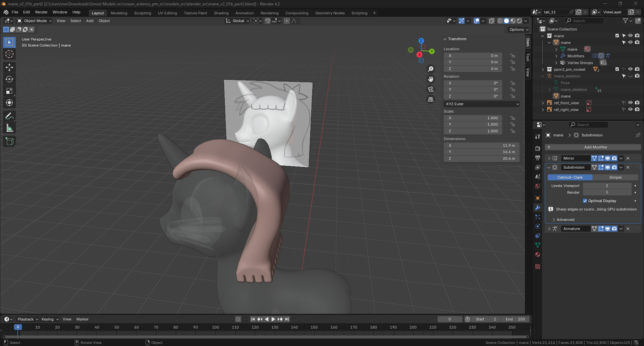
Task: Toggle ppm2_pm_noskel collection visibility eye
Action: 630,69
